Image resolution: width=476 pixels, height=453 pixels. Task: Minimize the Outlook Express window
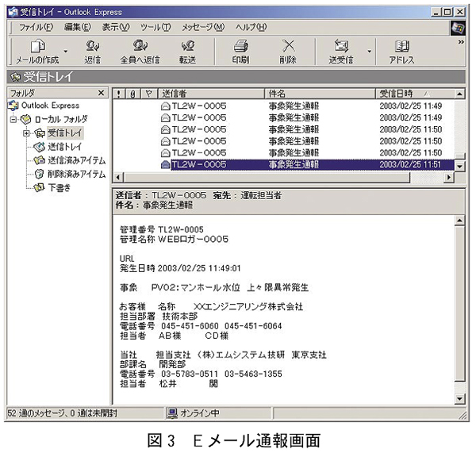(x=436, y=12)
